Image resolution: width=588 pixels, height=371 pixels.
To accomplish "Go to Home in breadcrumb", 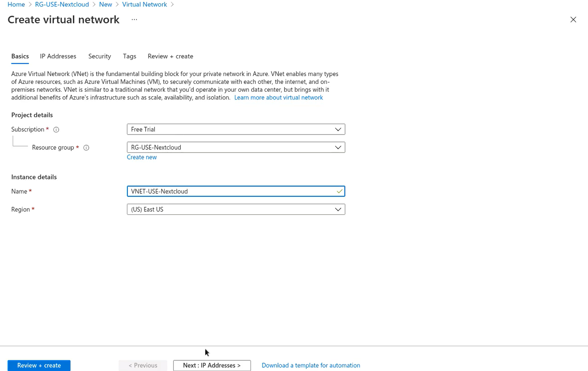I will click(x=16, y=4).
